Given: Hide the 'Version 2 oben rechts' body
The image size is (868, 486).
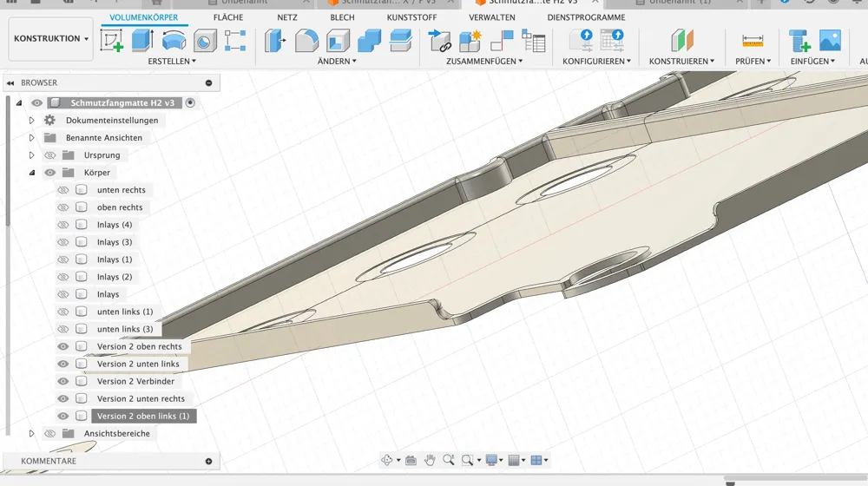Looking at the screenshot, I should 63,346.
